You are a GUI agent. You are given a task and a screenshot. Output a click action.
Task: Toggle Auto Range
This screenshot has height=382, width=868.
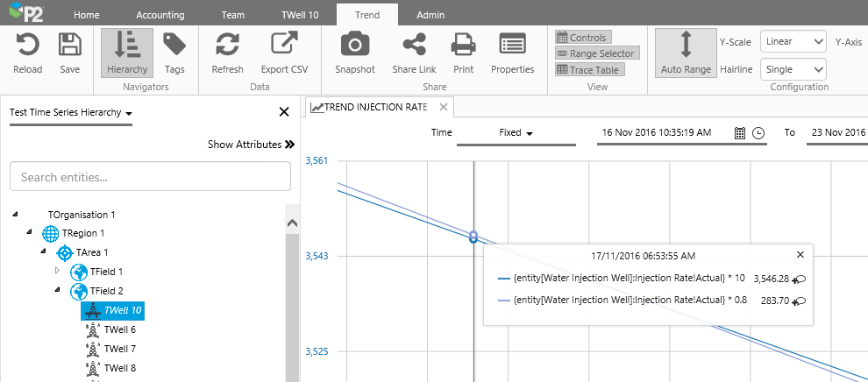686,53
